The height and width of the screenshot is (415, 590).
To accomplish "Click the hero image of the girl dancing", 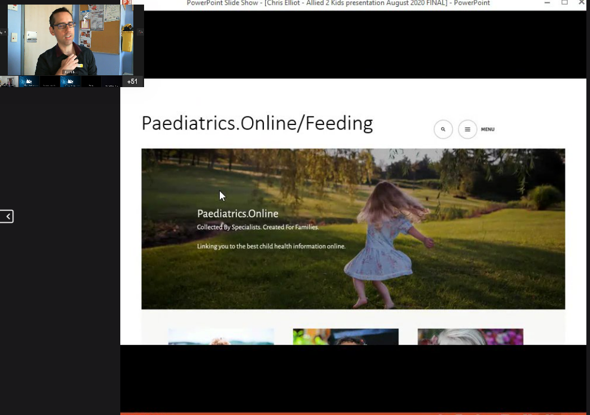I will coord(353,229).
